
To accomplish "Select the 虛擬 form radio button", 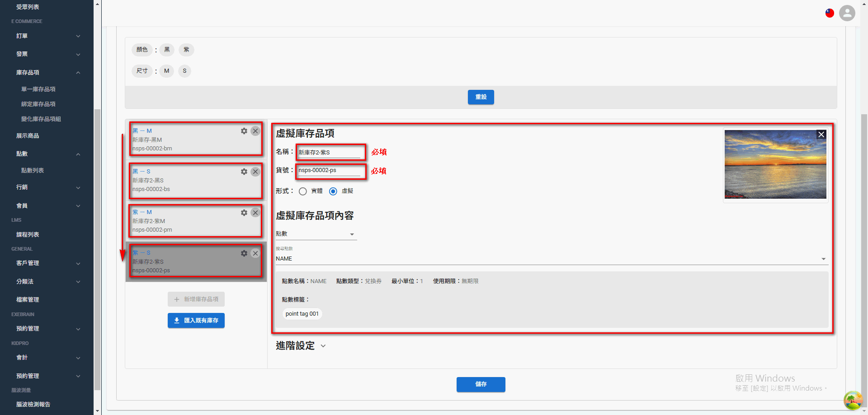I will point(333,191).
